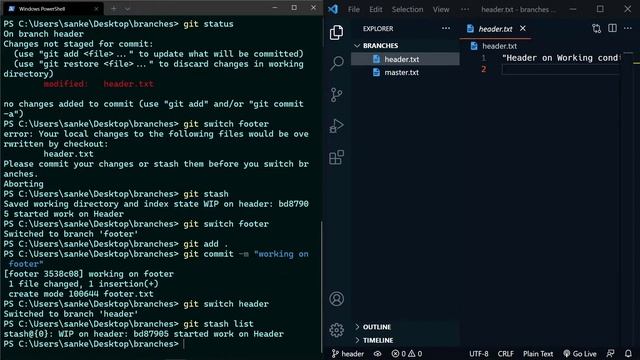Close the Windows PowerShell tab

96,9
